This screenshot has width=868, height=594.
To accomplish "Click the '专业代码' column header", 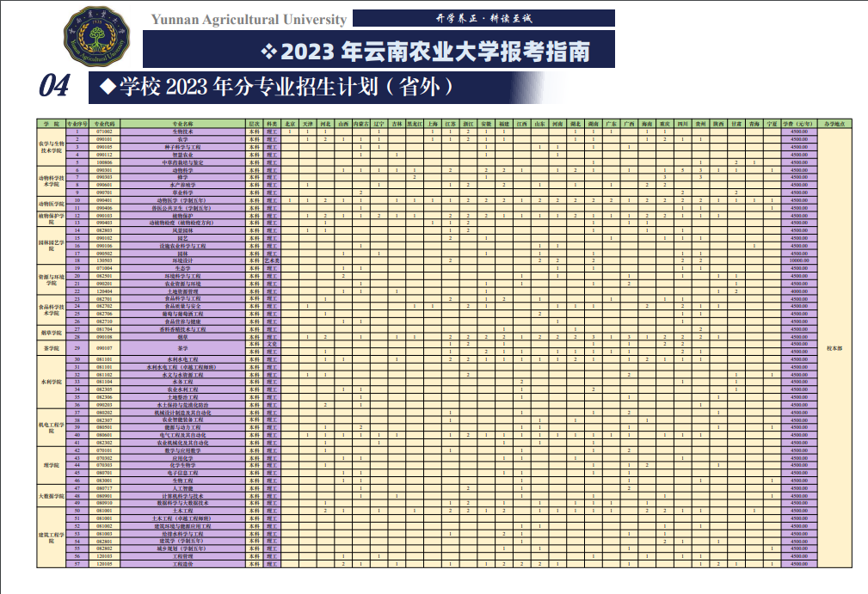I will pyautogui.click(x=104, y=124).
